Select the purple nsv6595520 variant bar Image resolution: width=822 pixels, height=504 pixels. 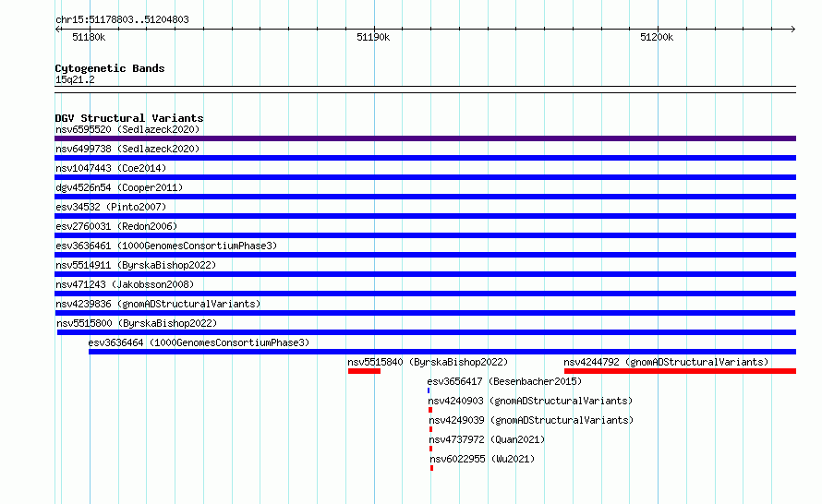[x=425, y=138]
